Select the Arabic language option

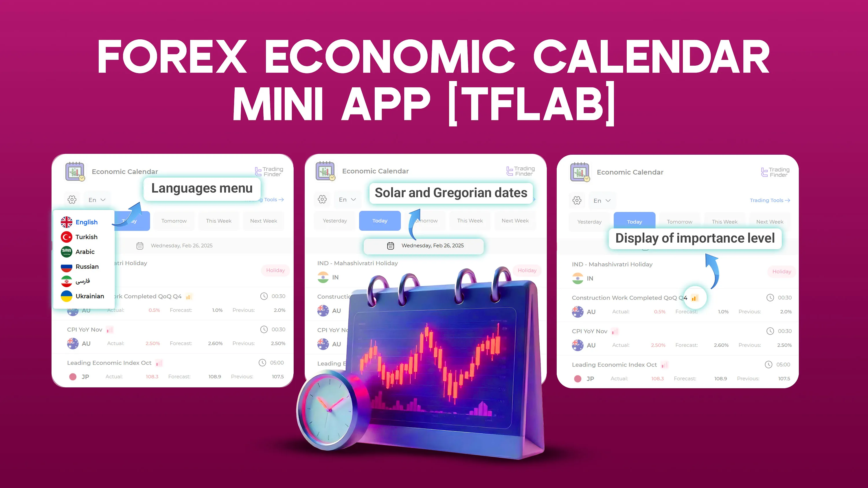85,252
